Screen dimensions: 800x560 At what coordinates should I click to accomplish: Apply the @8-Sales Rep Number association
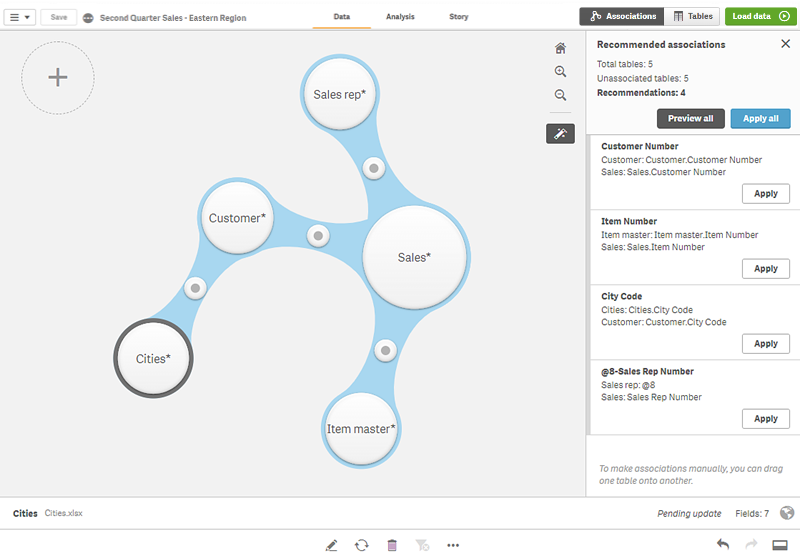click(x=765, y=419)
